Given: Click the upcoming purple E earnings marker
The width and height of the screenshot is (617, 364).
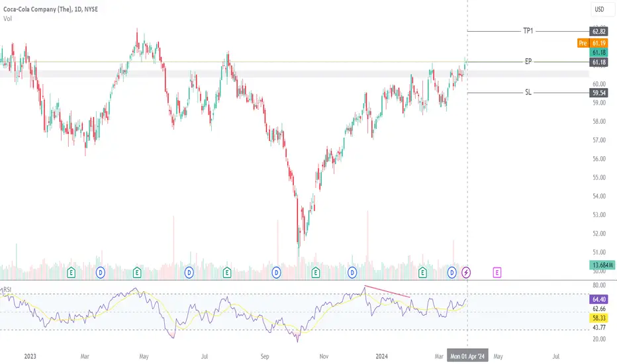Looking at the screenshot, I should [497, 272].
